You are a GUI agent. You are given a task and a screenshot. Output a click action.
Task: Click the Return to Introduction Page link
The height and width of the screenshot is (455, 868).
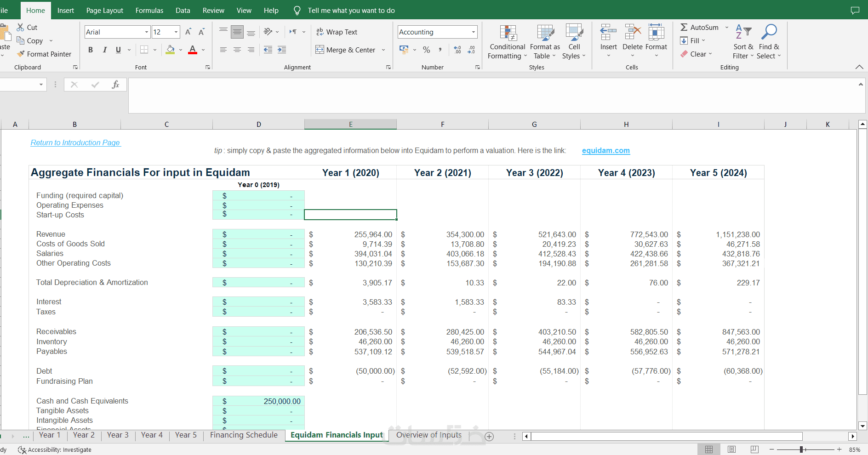75,142
